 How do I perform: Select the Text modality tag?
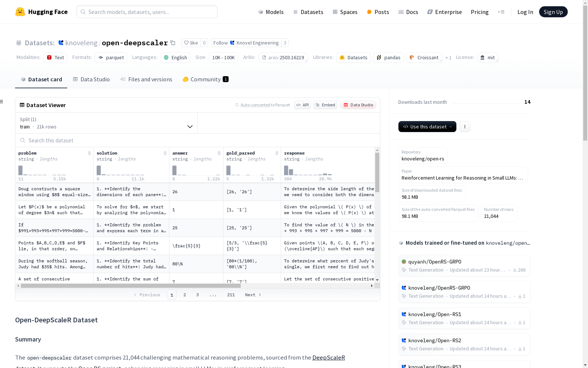55,57
